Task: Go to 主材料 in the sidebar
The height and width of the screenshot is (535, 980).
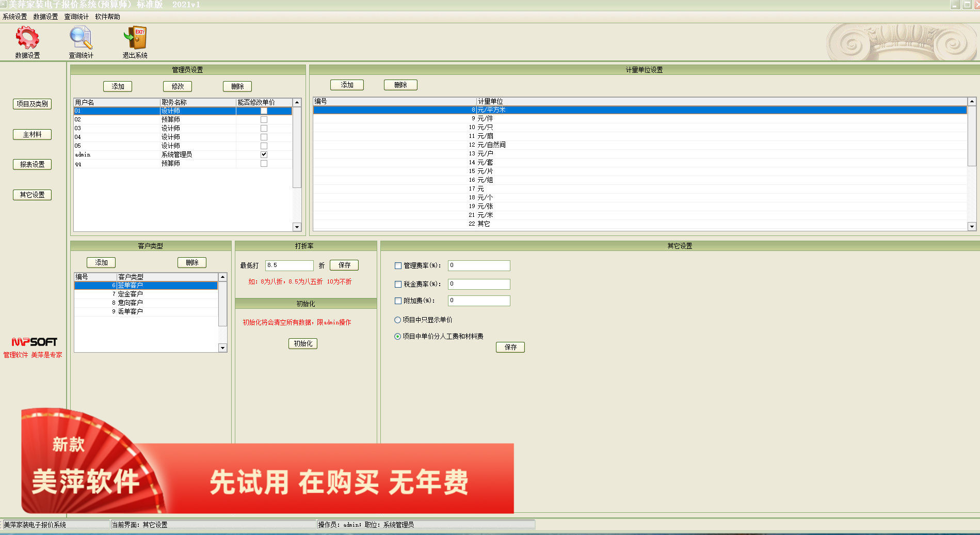Action: [32, 134]
